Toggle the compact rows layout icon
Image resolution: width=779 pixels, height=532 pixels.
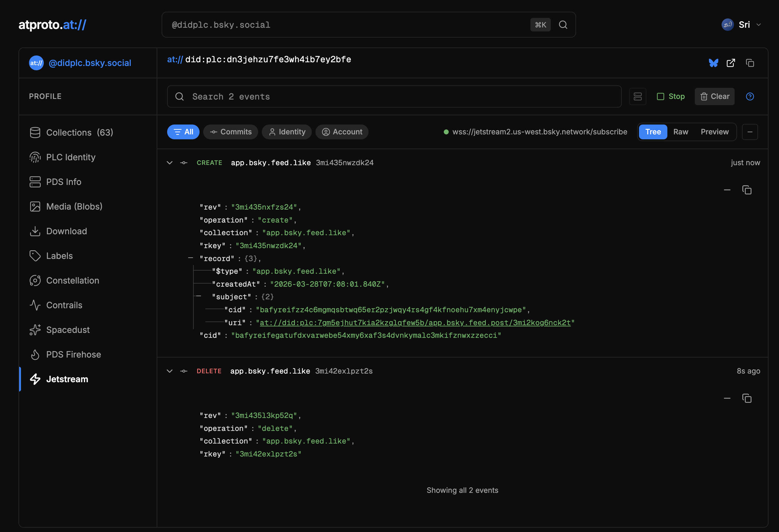click(637, 96)
